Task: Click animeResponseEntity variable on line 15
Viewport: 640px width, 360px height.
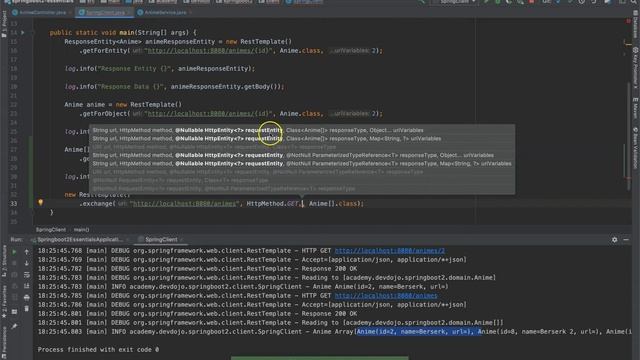Action: 180,42
